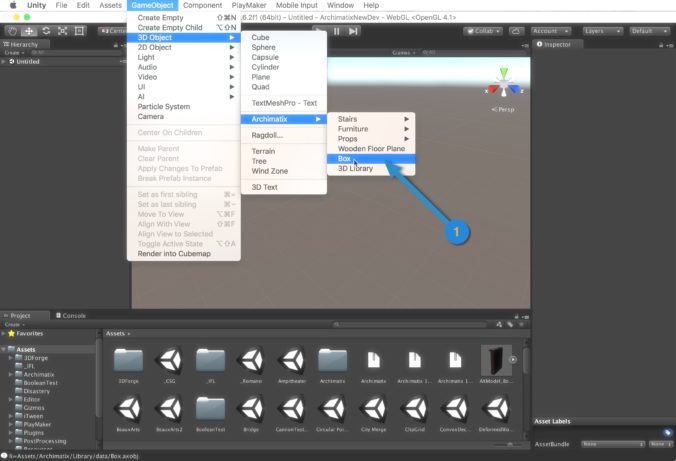Select the BeauxArts2 scene asset

[169, 408]
